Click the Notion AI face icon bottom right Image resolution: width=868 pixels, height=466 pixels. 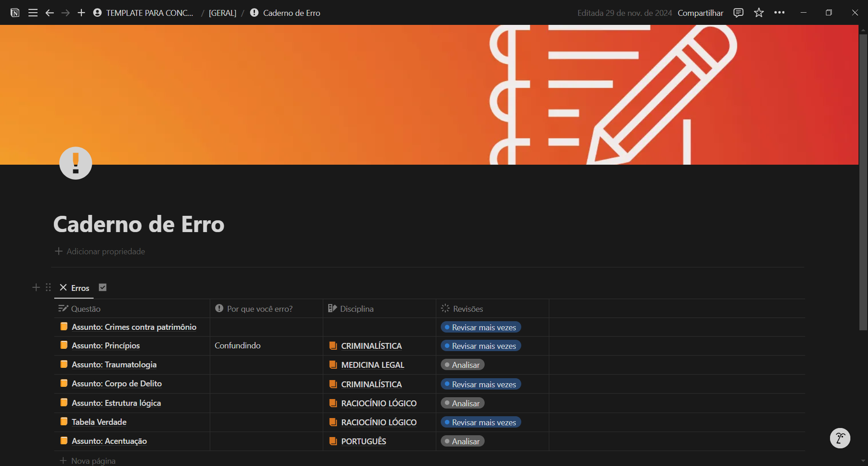click(x=840, y=438)
